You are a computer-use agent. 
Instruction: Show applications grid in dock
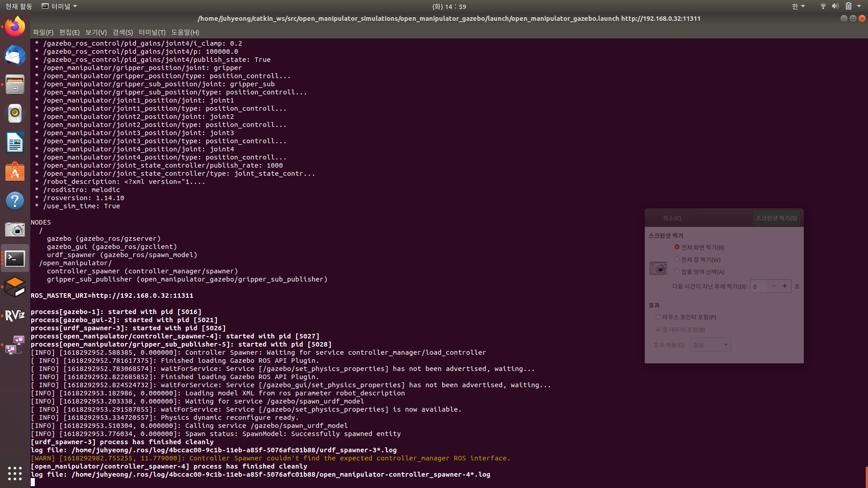tap(15, 473)
